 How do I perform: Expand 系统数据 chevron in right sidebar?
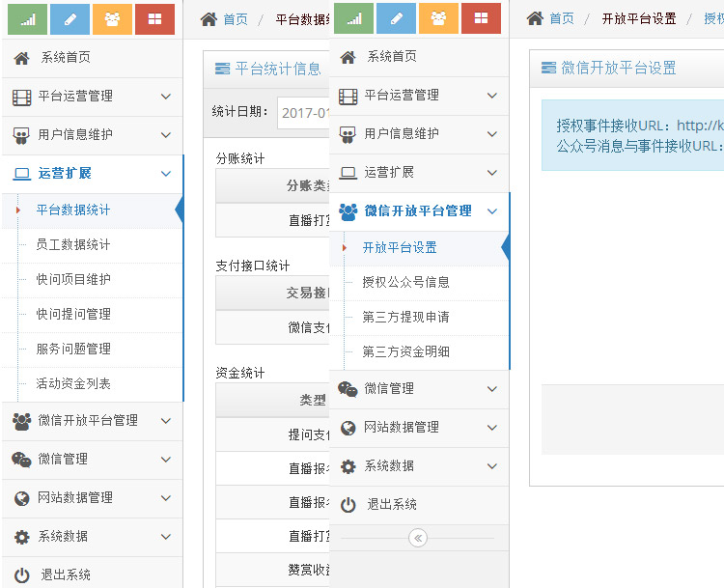[492, 466]
